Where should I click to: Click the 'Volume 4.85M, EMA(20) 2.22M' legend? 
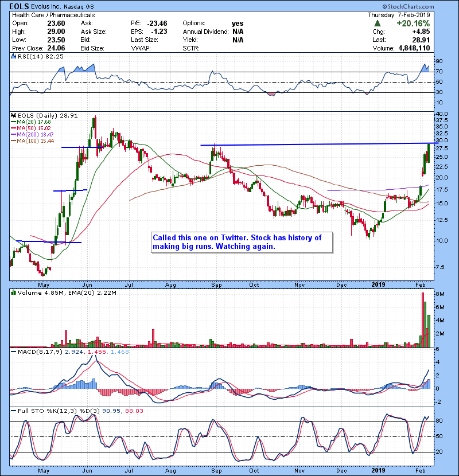[67, 293]
